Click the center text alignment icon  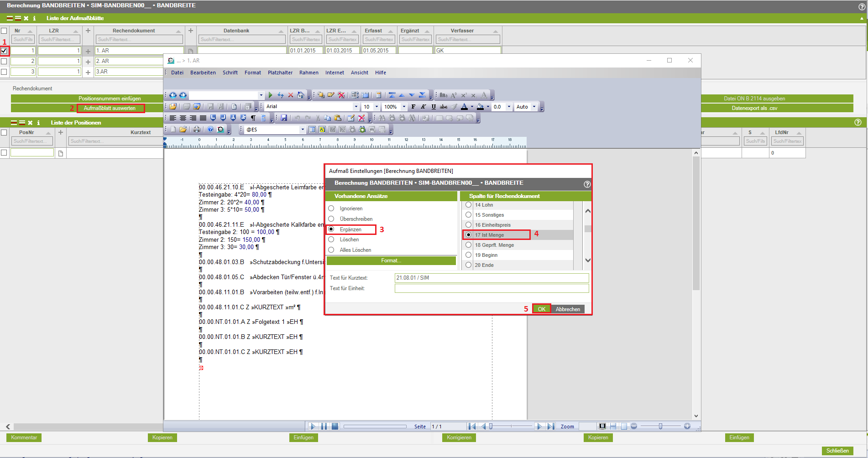(183, 118)
